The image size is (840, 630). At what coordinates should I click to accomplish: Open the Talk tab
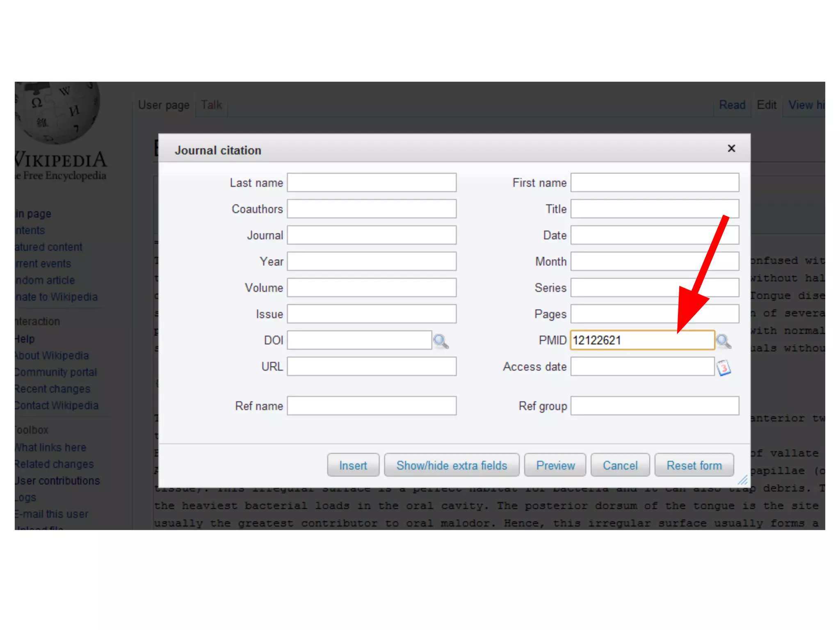pos(211,105)
